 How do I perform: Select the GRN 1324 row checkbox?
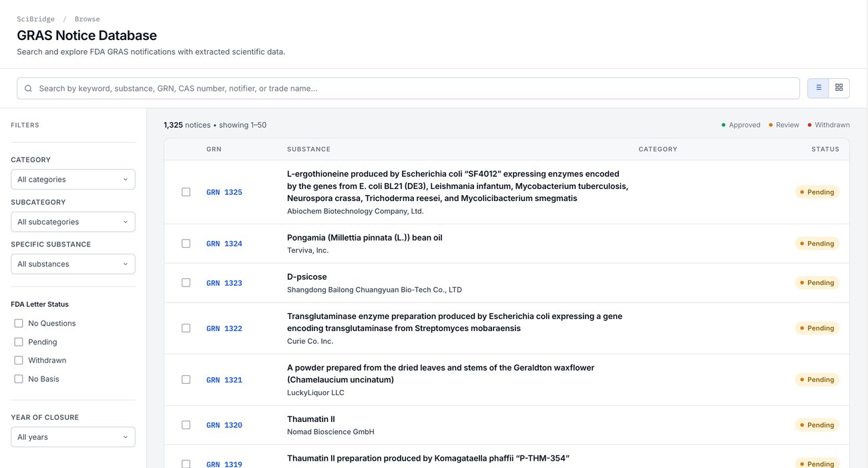186,244
